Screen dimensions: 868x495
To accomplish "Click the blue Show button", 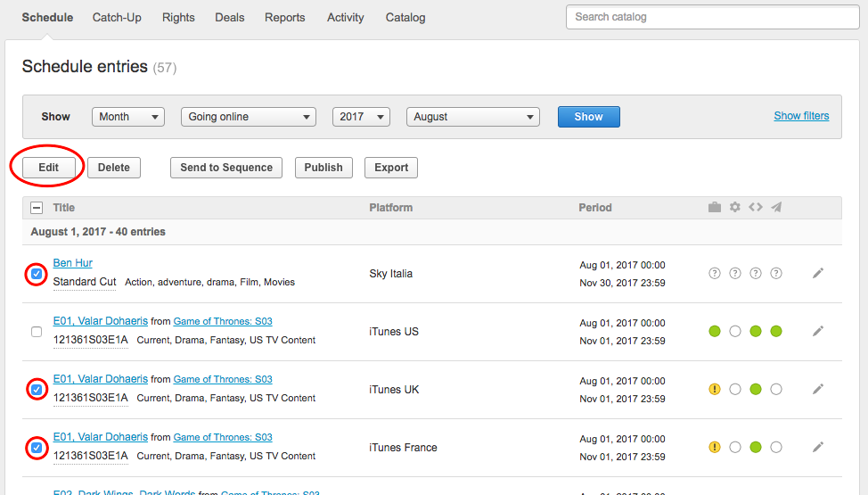I will click(588, 117).
